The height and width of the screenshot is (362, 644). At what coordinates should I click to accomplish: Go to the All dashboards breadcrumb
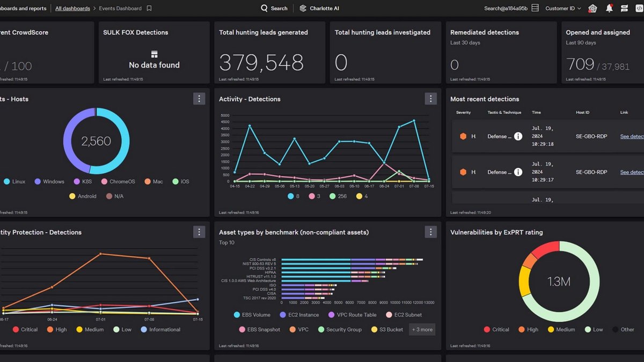click(x=72, y=9)
